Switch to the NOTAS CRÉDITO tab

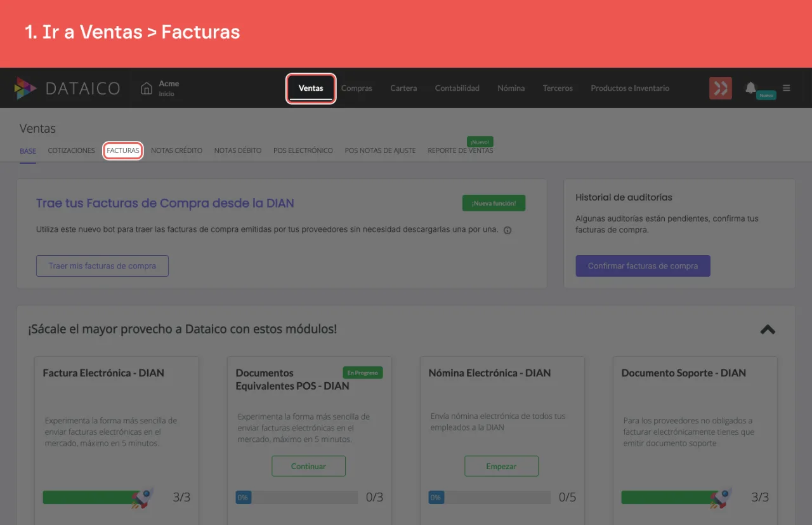coord(177,151)
